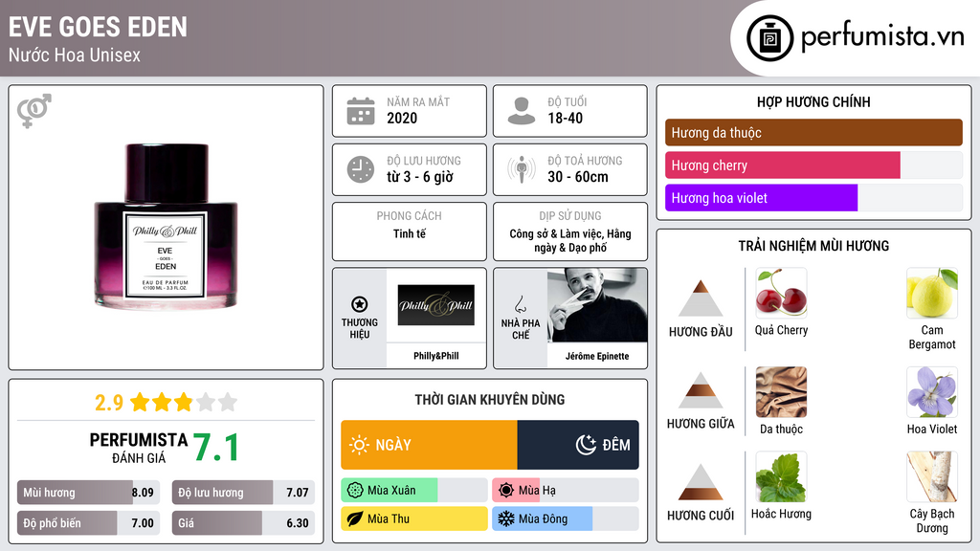Click the moon icon in Đêm bar
This screenshot has height=551, width=980.
coord(587,445)
